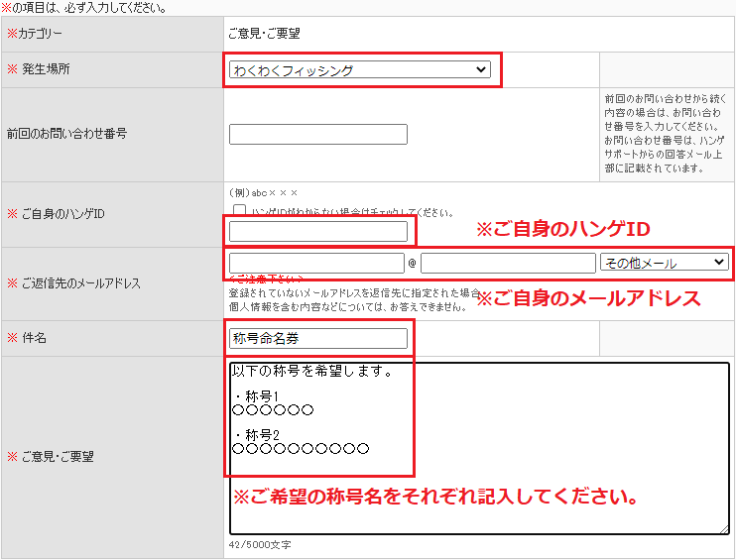Image resolution: width=736 pixels, height=560 pixels.
Task: Grab the text area resize handle corner
Action: click(724, 529)
